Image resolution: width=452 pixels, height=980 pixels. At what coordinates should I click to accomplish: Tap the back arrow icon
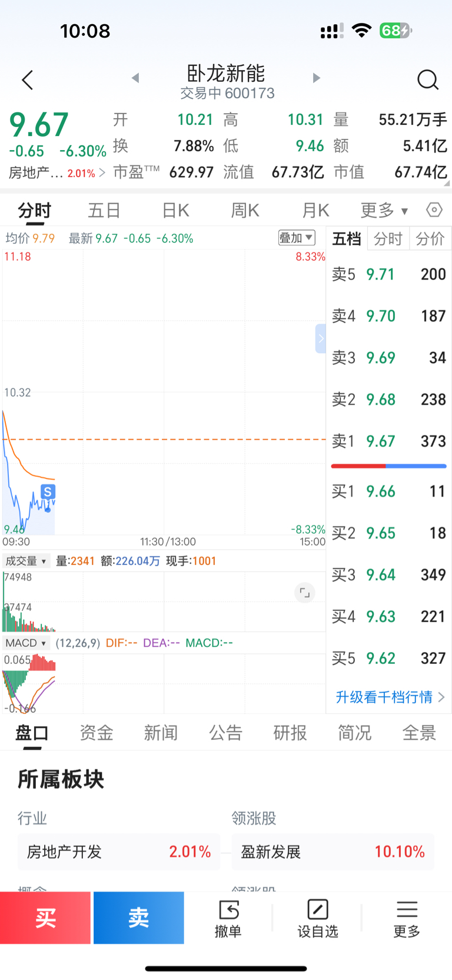27,80
